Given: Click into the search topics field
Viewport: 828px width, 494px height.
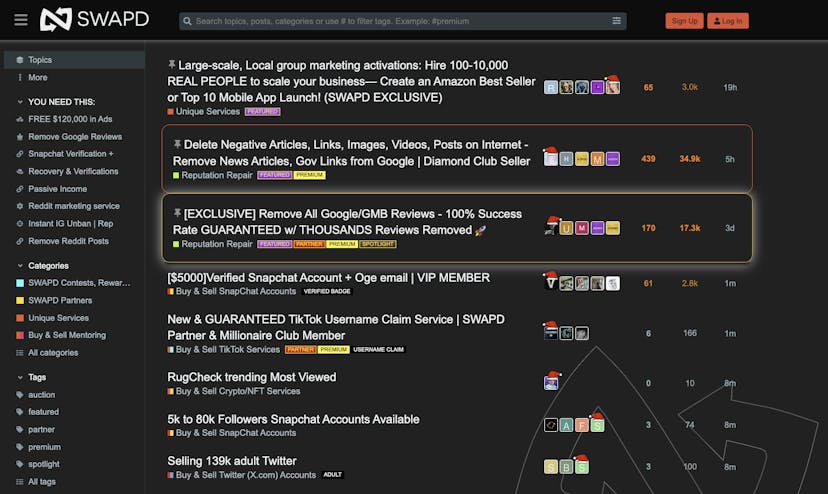Looking at the screenshot, I should (402, 21).
